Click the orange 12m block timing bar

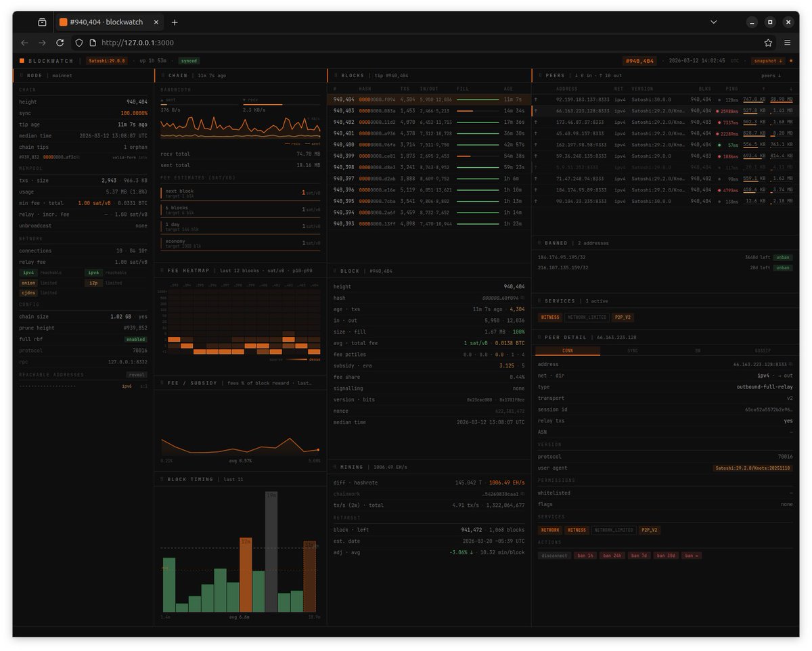(246, 575)
